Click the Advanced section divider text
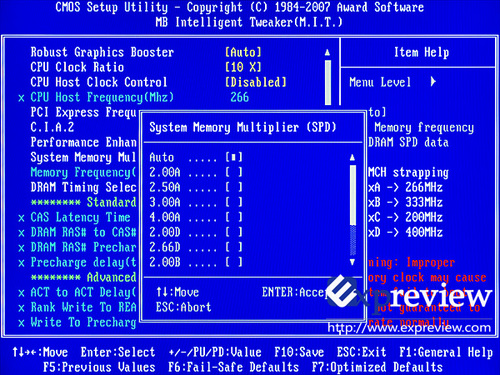Screen dimensions: 500x375 [x=83, y=277]
